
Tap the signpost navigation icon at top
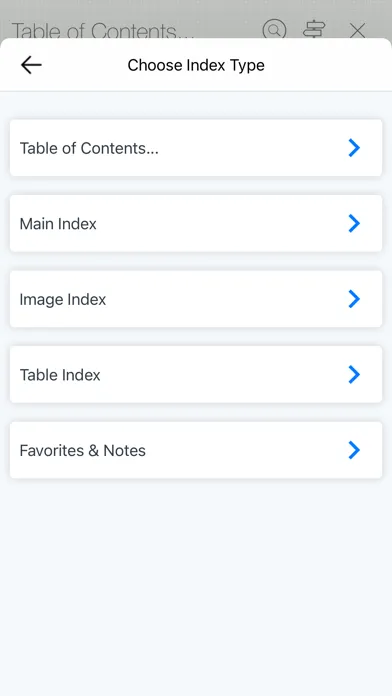click(314, 30)
